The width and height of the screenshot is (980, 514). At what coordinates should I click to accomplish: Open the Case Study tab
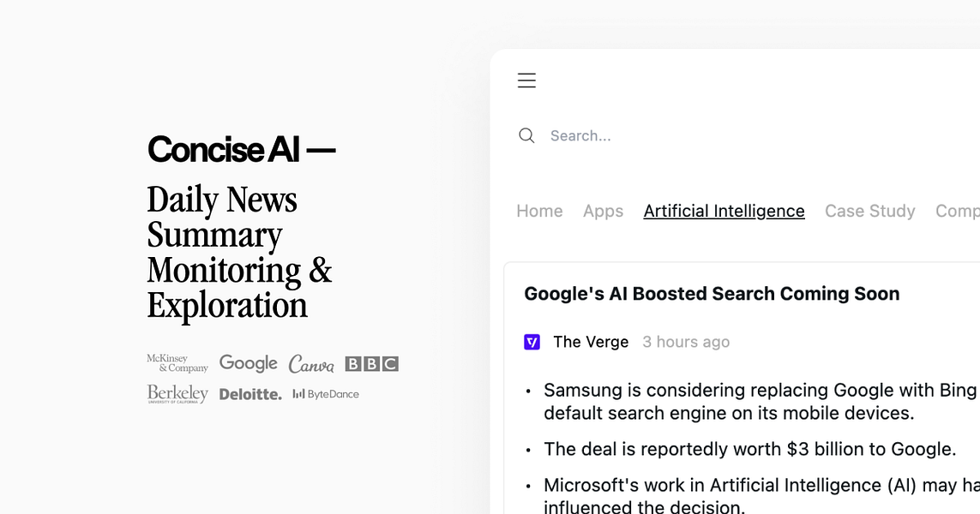(x=869, y=211)
